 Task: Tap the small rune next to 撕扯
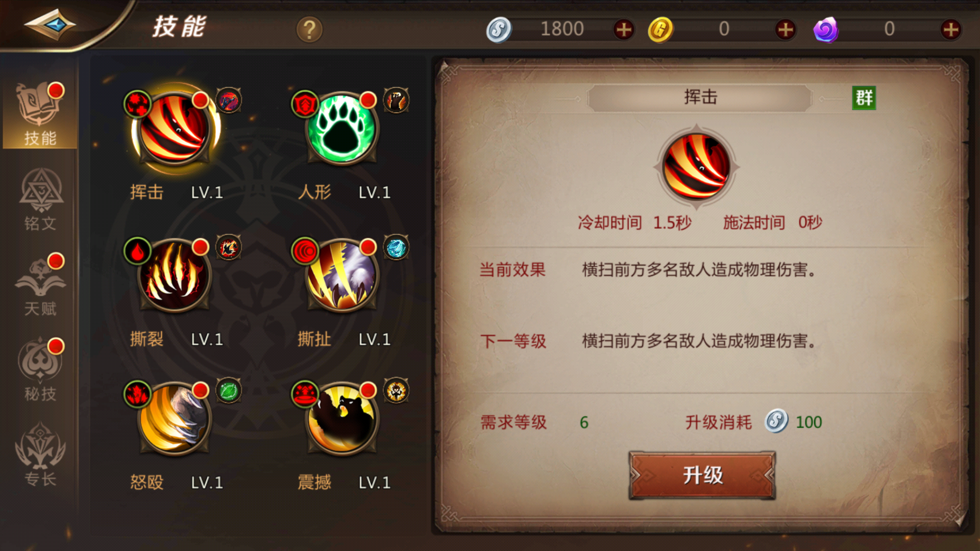click(x=396, y=247)
